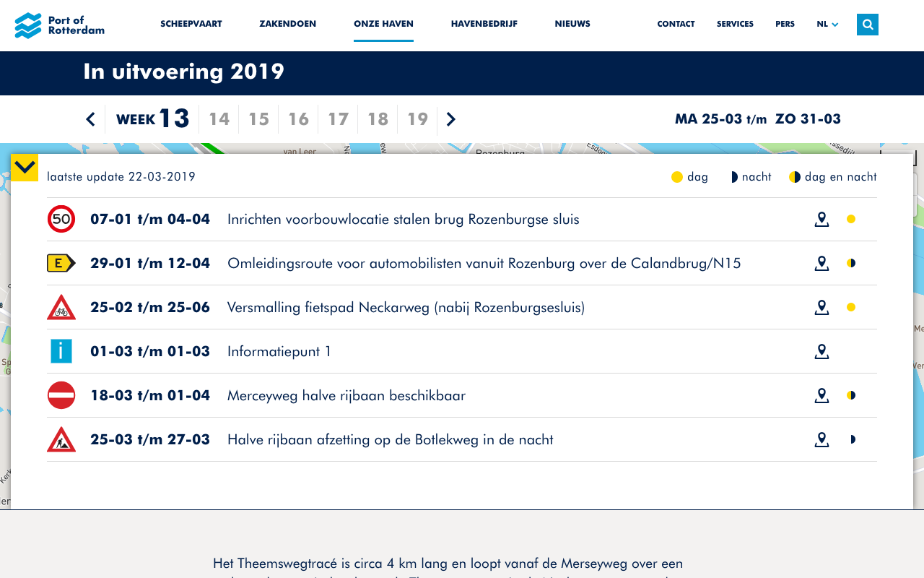Open the Havenbedrijf menu
The image size is (924, 578).
click(484, 24)
